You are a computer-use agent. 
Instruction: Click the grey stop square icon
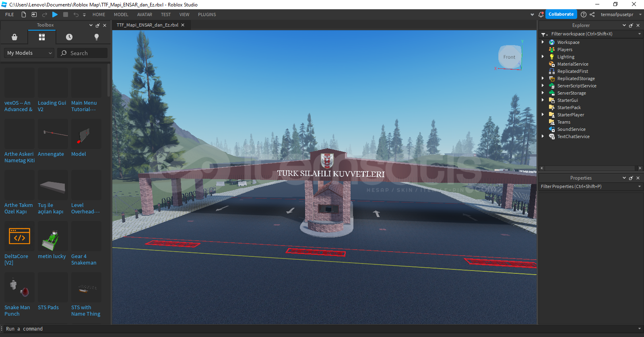(66, 14)
